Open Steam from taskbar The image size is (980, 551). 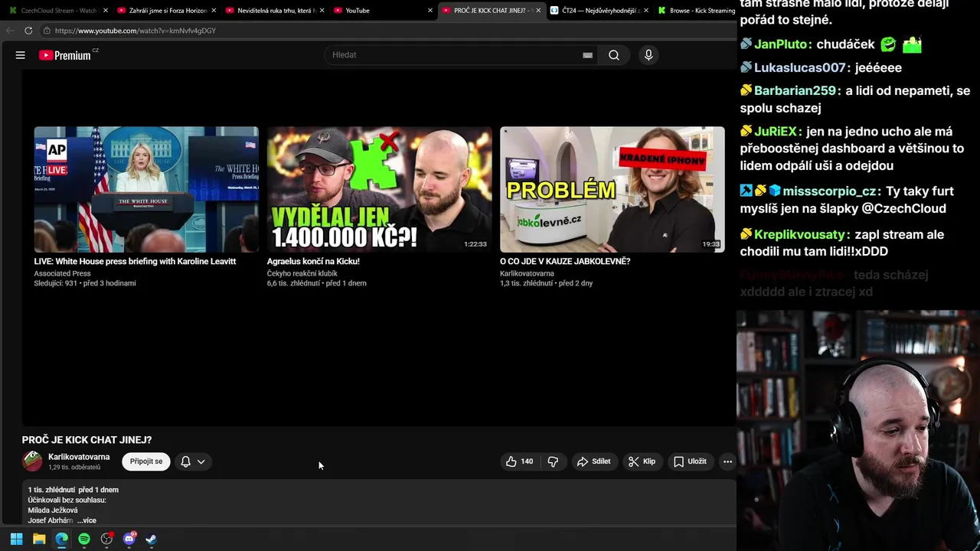tap(152, 539)
